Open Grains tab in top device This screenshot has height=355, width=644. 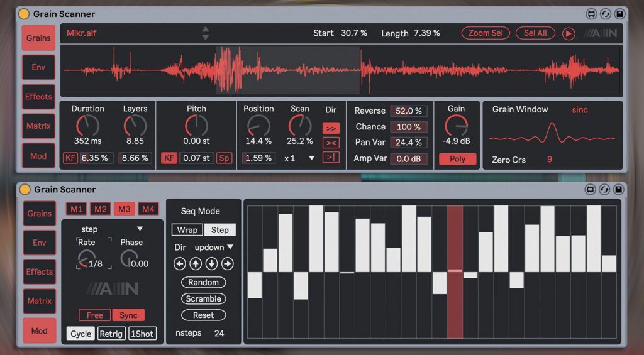[38, 38]
